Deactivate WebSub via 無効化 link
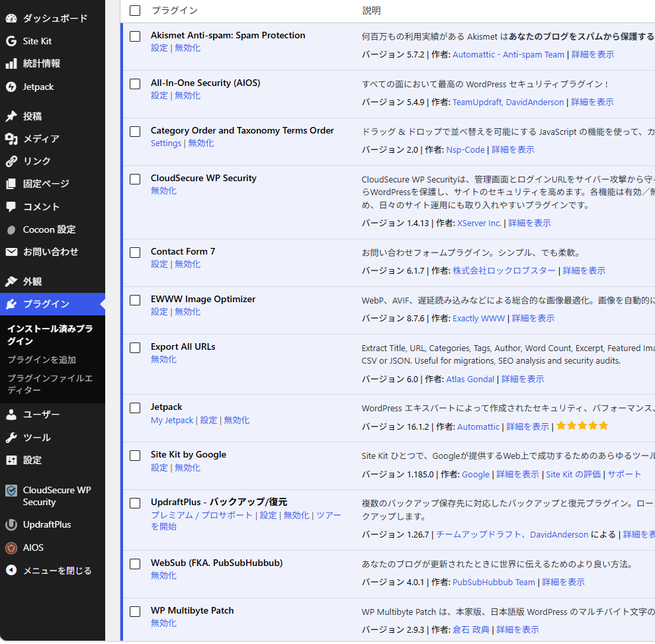655x644 pixels. (164, 575)
